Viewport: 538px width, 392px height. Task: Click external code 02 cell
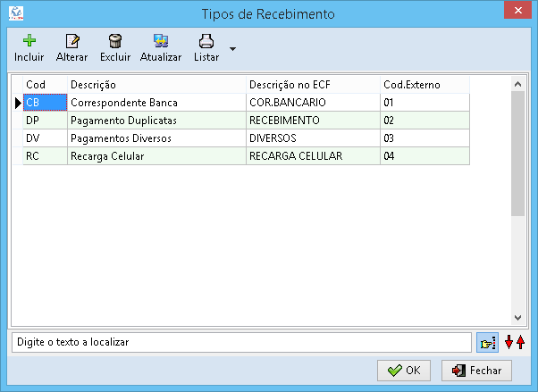425,121
